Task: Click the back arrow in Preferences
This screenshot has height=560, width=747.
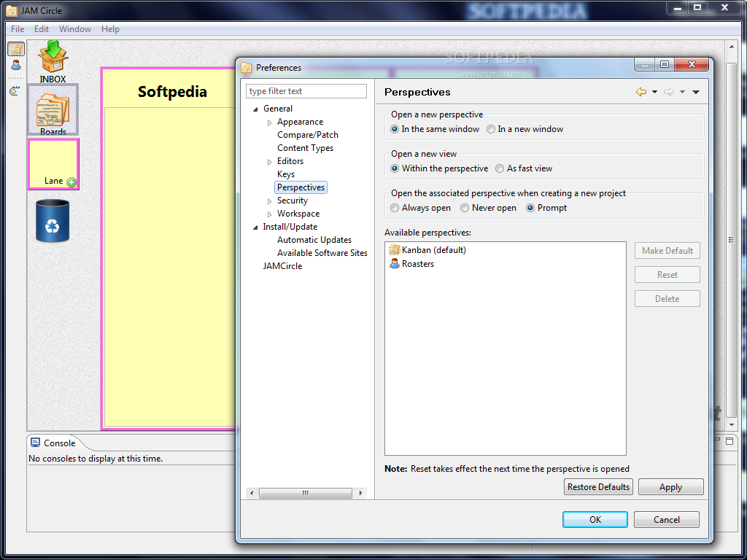Action: 641,92
